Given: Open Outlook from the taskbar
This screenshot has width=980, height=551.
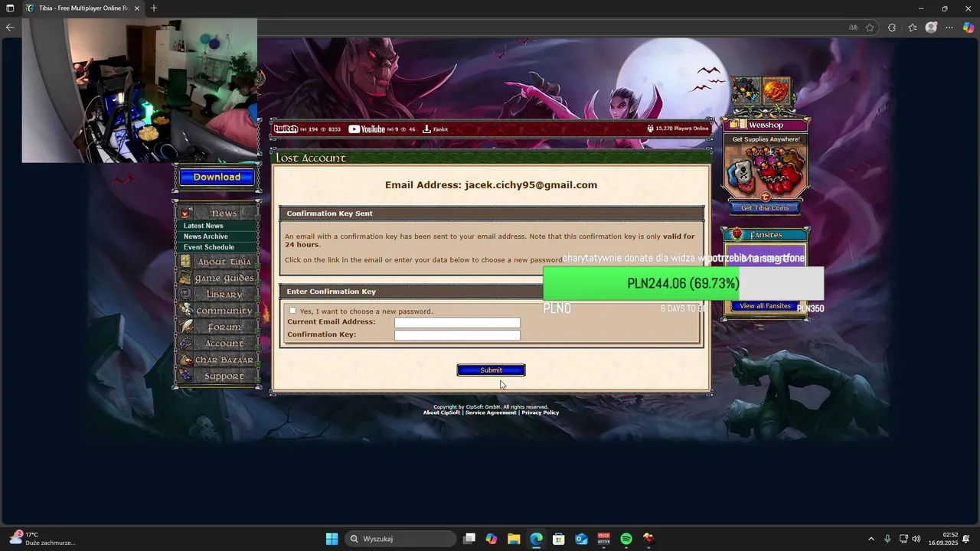Looking at the screenshot, I should pyautogui.click(x=581, y=539).
